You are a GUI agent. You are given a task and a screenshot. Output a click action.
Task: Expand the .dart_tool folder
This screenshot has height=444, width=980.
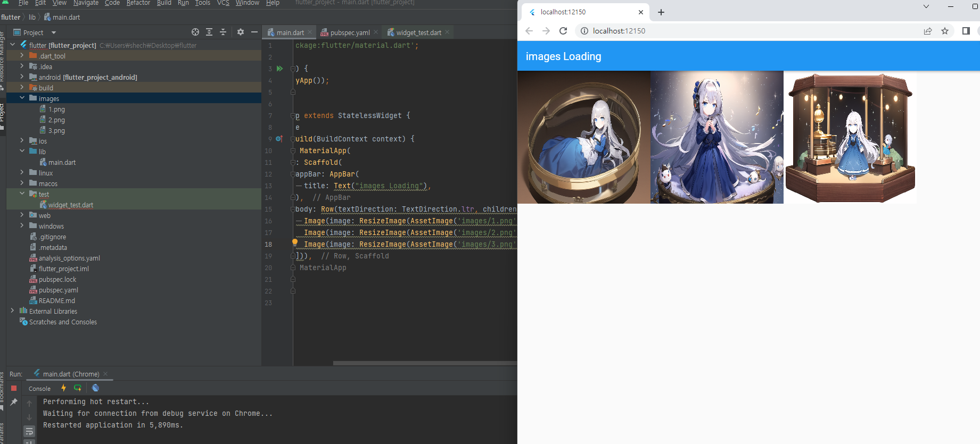pos(22,55)
